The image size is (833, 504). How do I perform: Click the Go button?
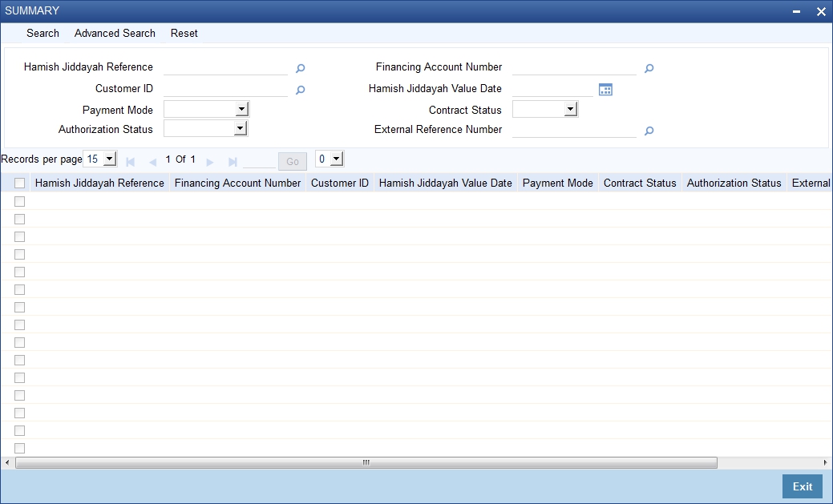(292, 161)
